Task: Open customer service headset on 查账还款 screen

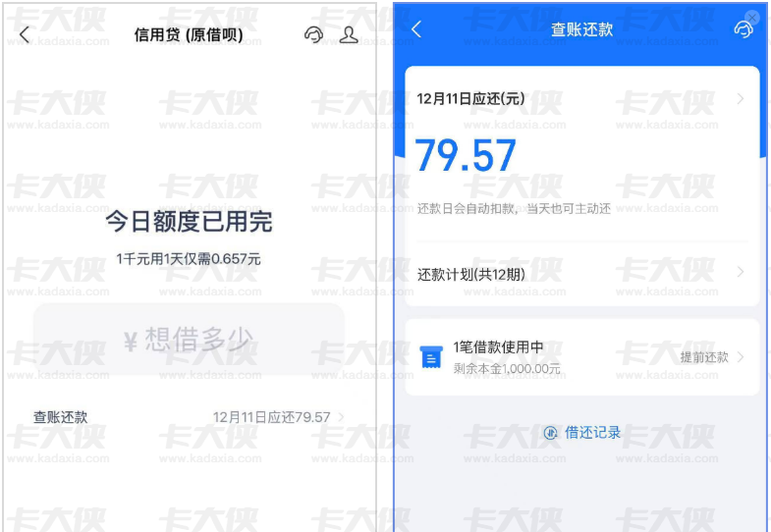Action: 743,29
